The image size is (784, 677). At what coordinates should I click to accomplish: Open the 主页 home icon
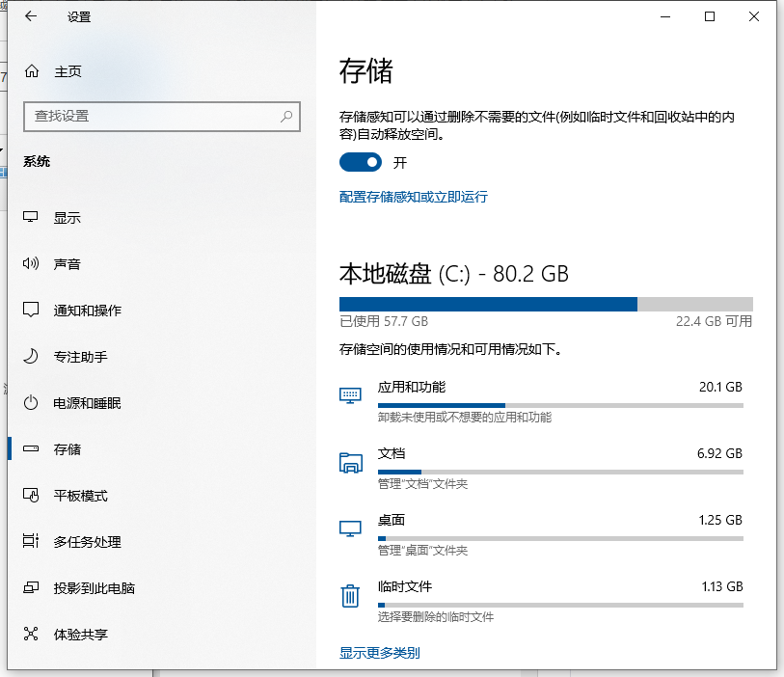tap(32, 71)
